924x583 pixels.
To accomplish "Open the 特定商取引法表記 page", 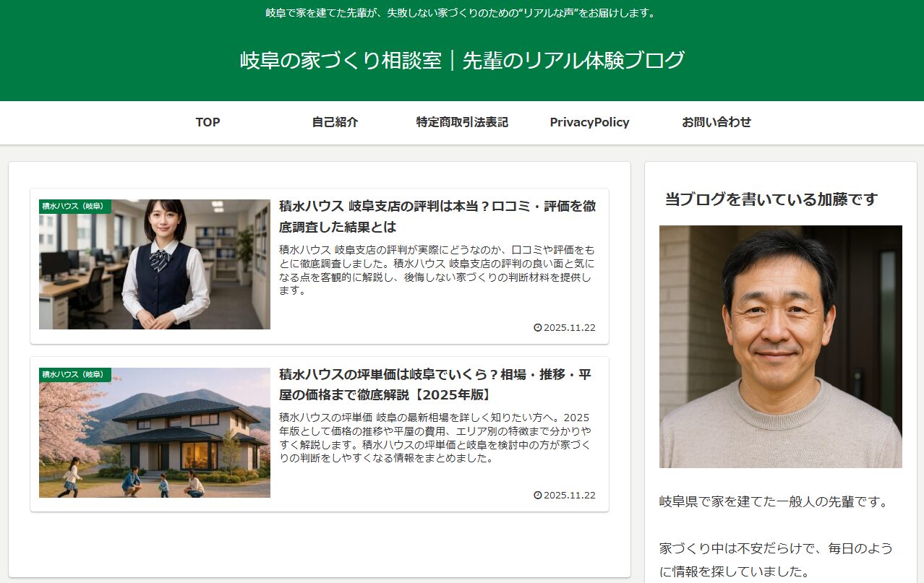I will pos(462,123).
